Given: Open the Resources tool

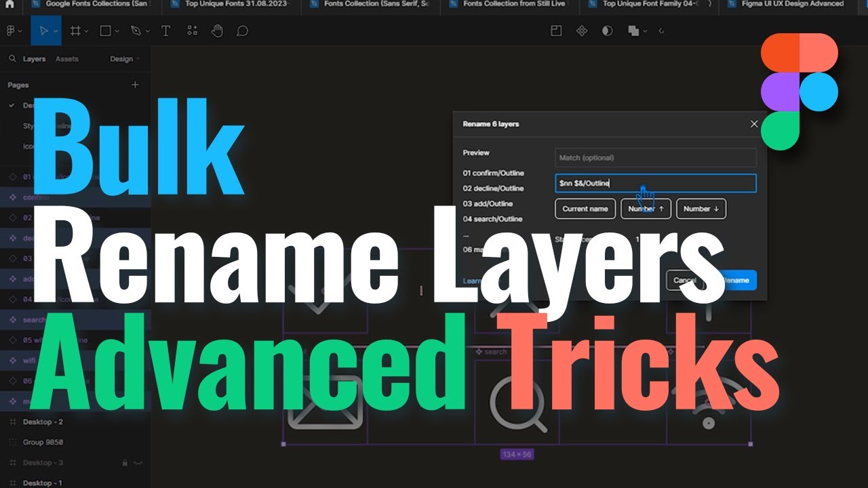Looking at the screenshot, I should click(x=192, y=31).
